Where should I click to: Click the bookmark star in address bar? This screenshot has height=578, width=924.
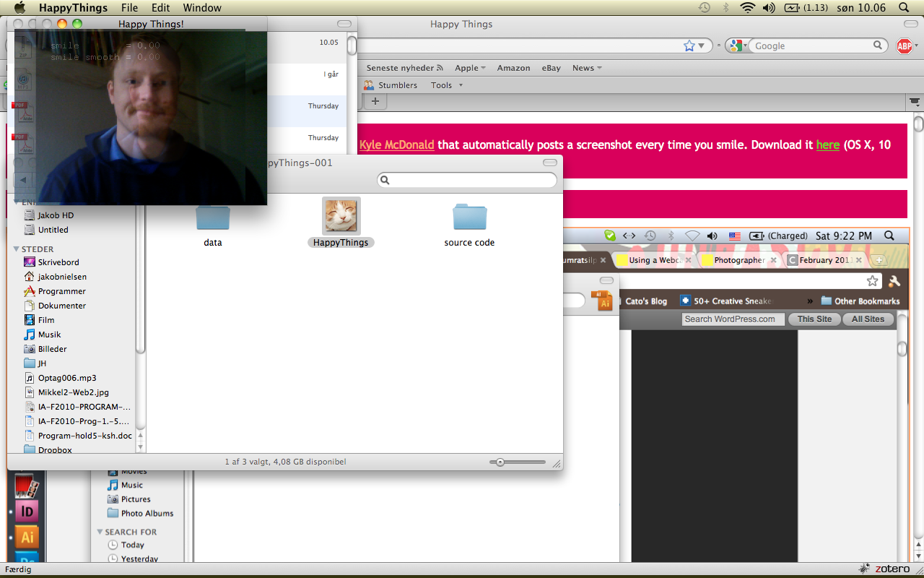tap(689, 46)
